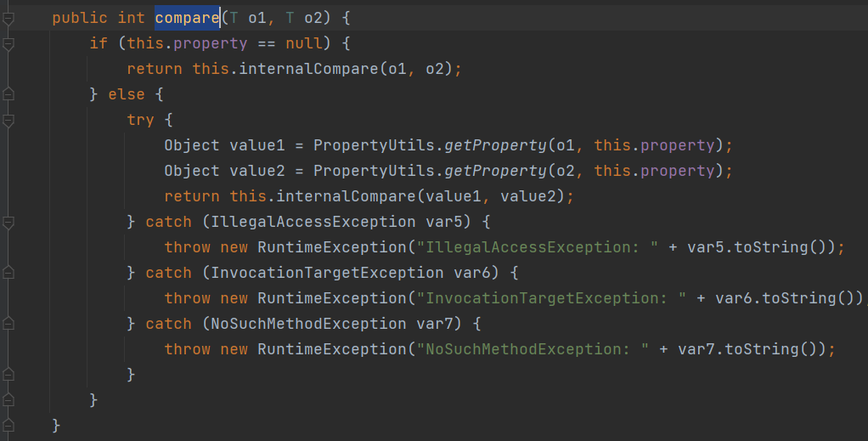This screenshot has height=441, width=868.
Task: Click getProperty call on the value1 line
Action: point(496,145)
